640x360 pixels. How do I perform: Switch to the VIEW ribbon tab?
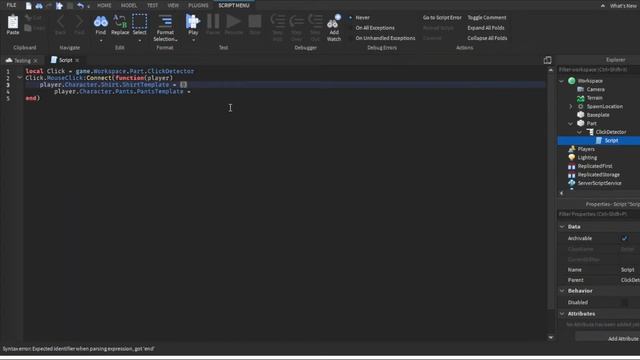[x=173, y=6]
